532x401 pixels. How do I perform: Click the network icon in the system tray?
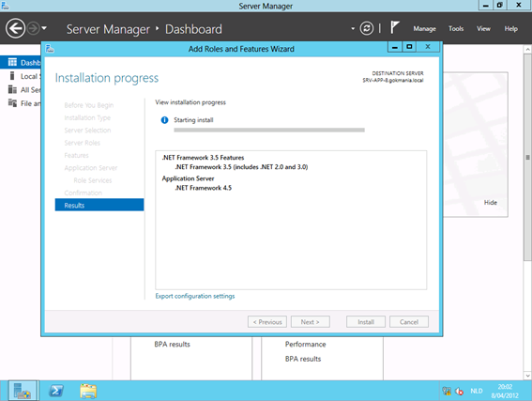click(x=447, y=392)
